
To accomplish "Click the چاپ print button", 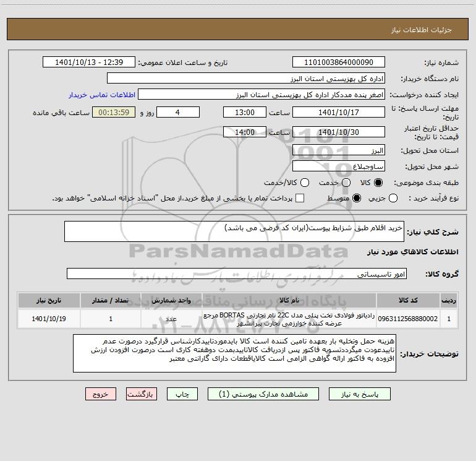I will [182, 394].
